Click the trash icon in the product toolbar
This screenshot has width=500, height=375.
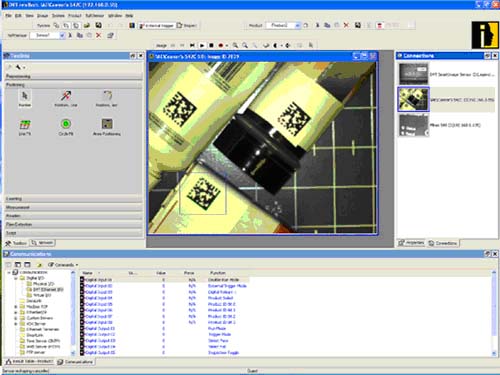380,25
